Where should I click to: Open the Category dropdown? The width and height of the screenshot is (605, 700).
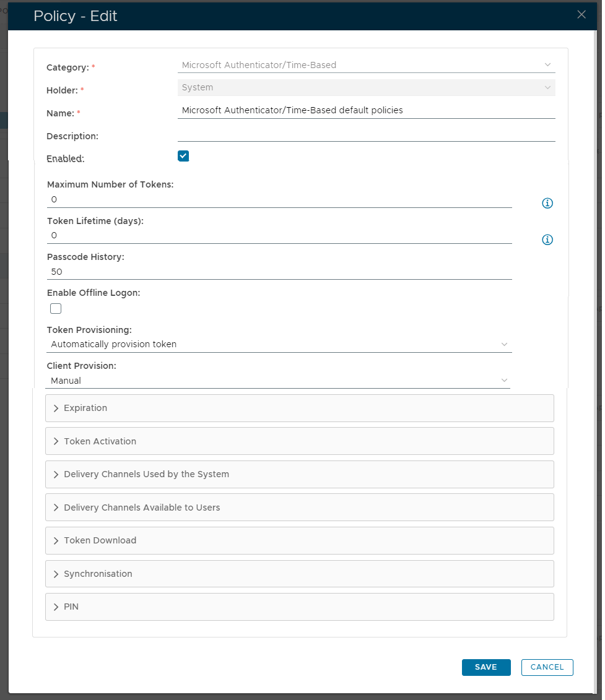point(366,65)
